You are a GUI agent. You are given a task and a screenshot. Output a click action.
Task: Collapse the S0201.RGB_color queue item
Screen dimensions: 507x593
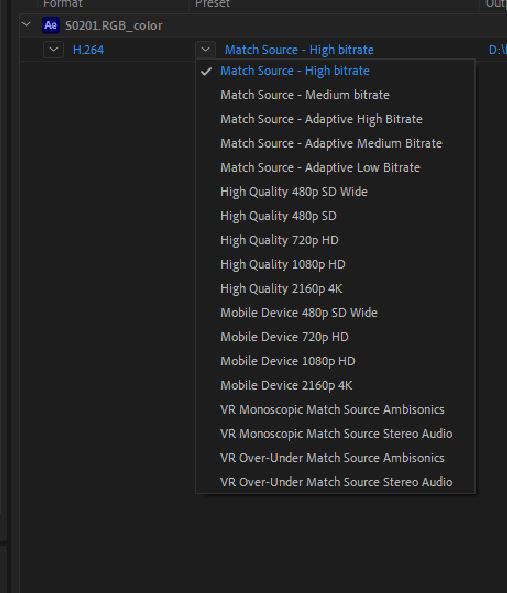[26, 25]
